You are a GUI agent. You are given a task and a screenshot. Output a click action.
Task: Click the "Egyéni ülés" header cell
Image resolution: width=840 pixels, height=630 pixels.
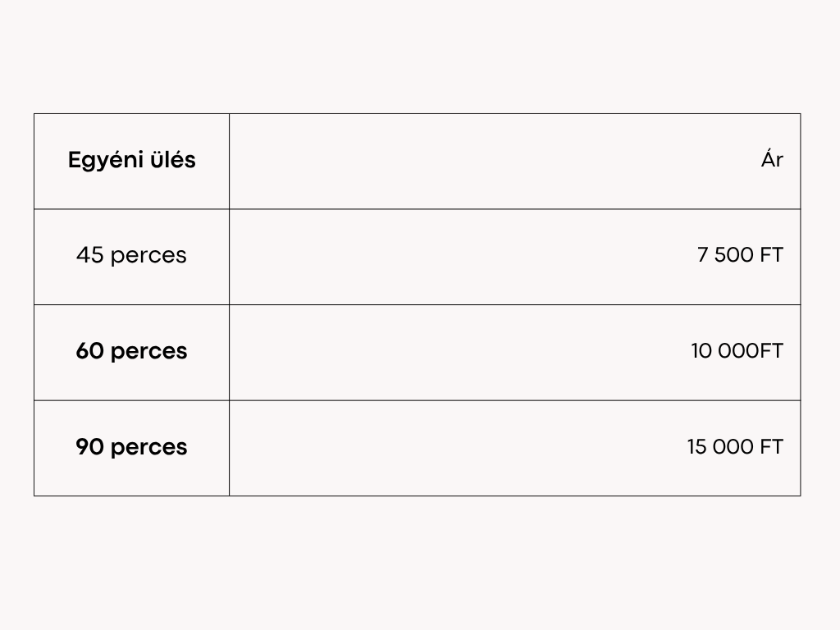[131, 160]
